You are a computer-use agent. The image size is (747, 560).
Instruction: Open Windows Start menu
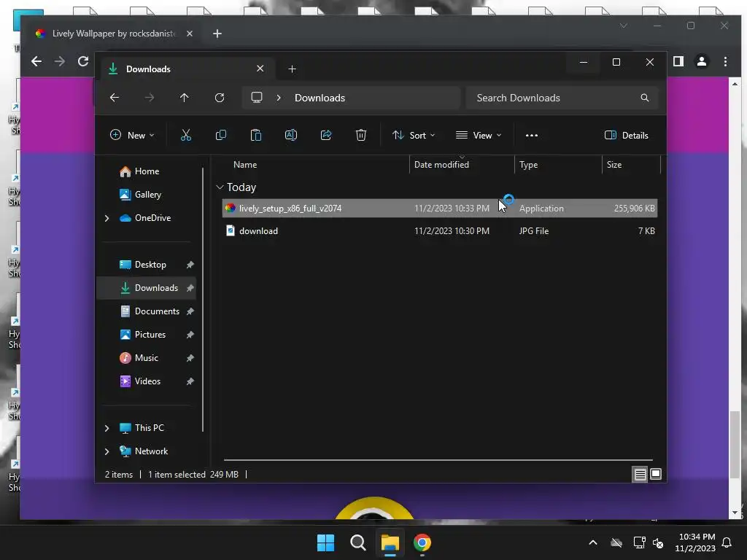tap(326, 542)
